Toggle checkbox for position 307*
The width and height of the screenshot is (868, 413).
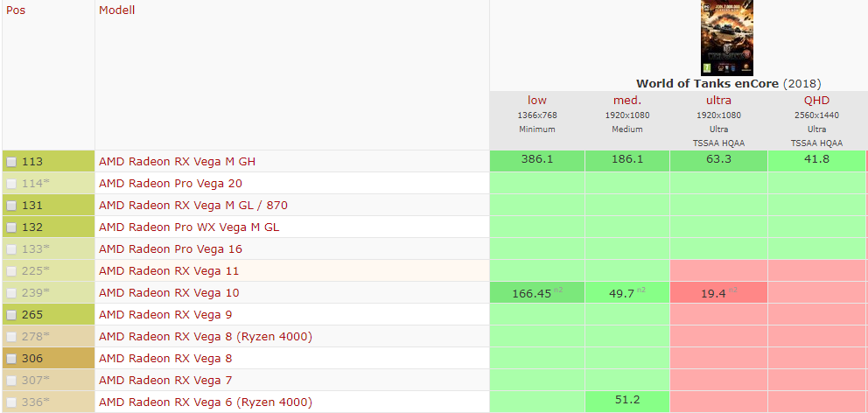pos(11,381)
